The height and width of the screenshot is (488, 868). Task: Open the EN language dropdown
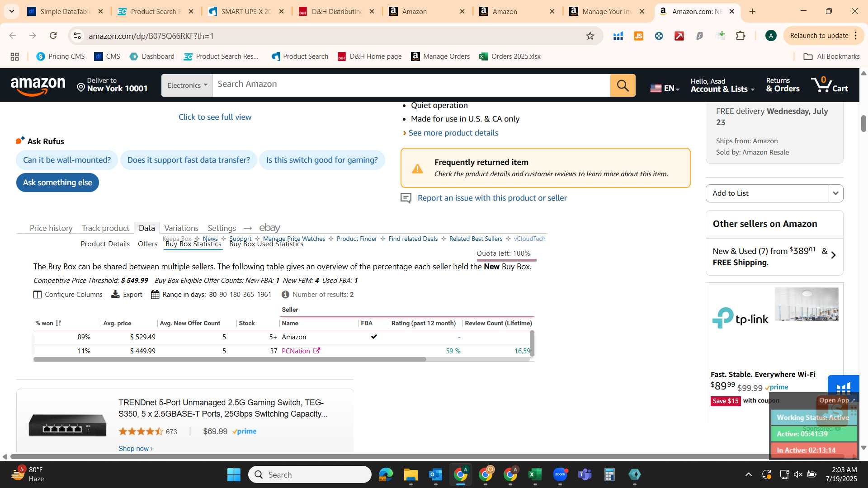click(x=665, y=88)
